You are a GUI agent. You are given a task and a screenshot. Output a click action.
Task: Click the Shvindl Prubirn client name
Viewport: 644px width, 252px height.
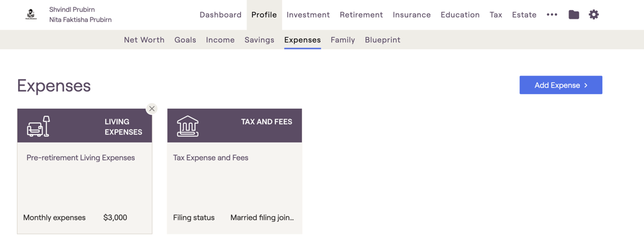click(x=72, y=9)
